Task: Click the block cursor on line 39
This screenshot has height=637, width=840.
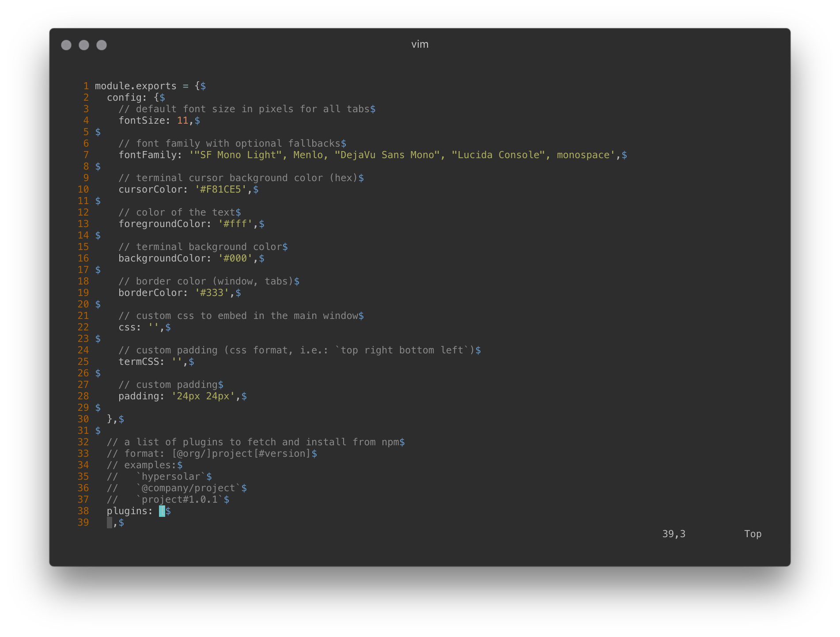Action: point(110,523)
